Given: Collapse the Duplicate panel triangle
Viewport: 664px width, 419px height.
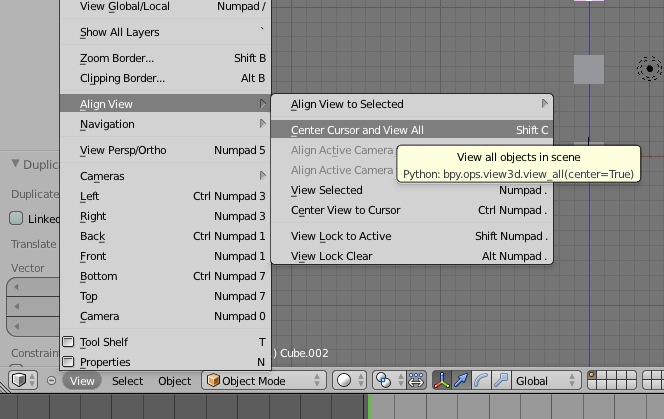Looking at the screenshot, I should pyautogui.click(x=16, y=163).
